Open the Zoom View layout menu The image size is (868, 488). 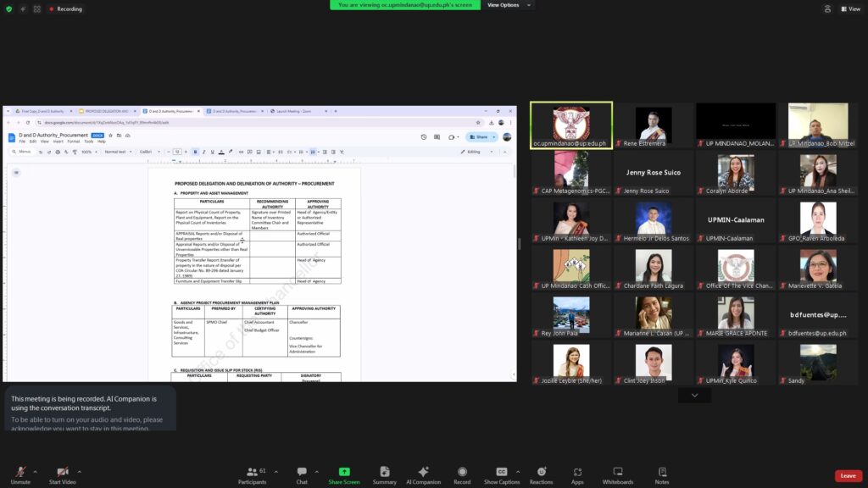[x=851, y=8]
